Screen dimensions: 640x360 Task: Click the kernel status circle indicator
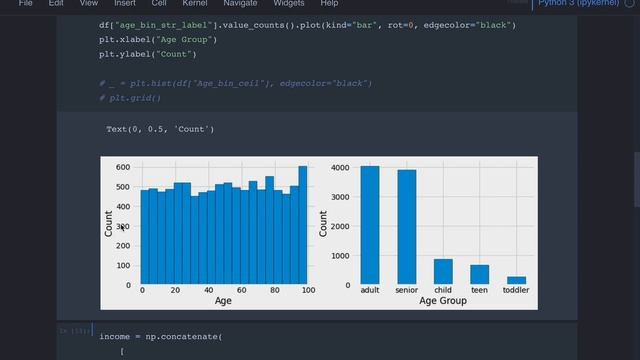(630, 3)
